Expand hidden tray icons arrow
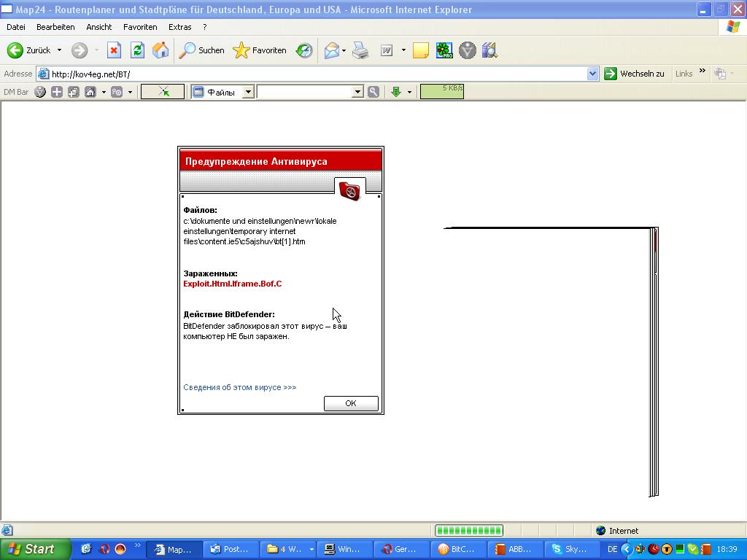Image resolution: width=747 pixels, height=560 pixels. (x=627, y=550)
